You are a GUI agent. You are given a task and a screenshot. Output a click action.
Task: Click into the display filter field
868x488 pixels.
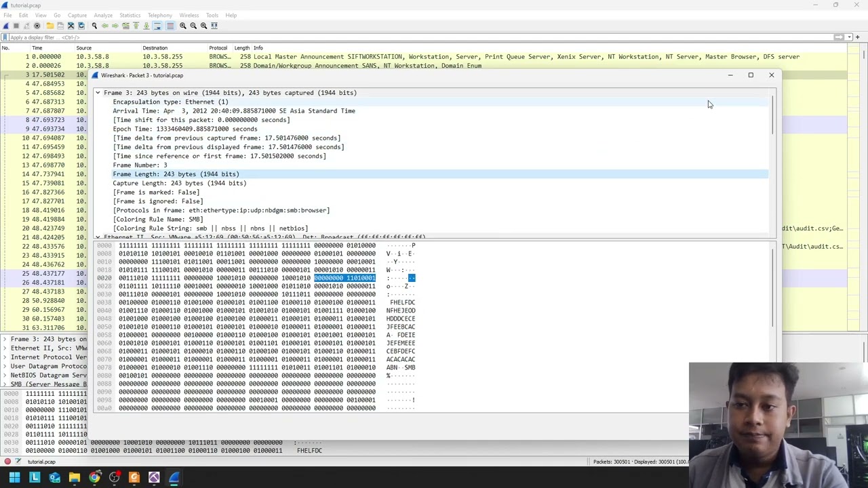[420, 37]
